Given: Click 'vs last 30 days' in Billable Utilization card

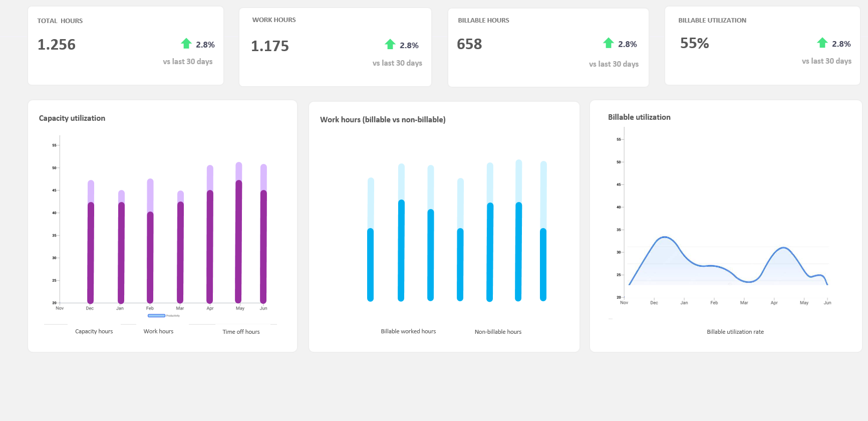Looking at the screenshot, I should [x=826, y=61].
